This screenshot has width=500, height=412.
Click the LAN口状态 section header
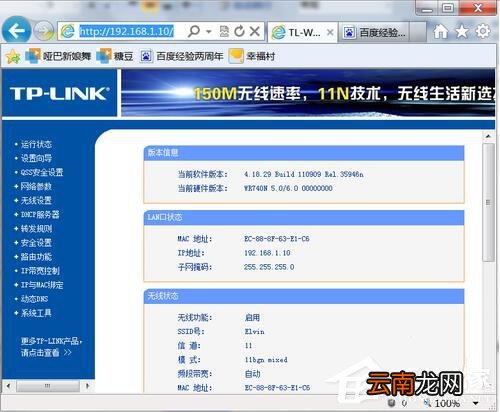tap(304, 217)
